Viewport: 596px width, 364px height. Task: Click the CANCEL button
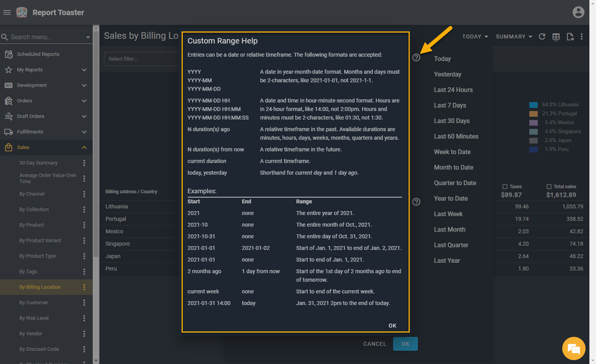[374, 344]
